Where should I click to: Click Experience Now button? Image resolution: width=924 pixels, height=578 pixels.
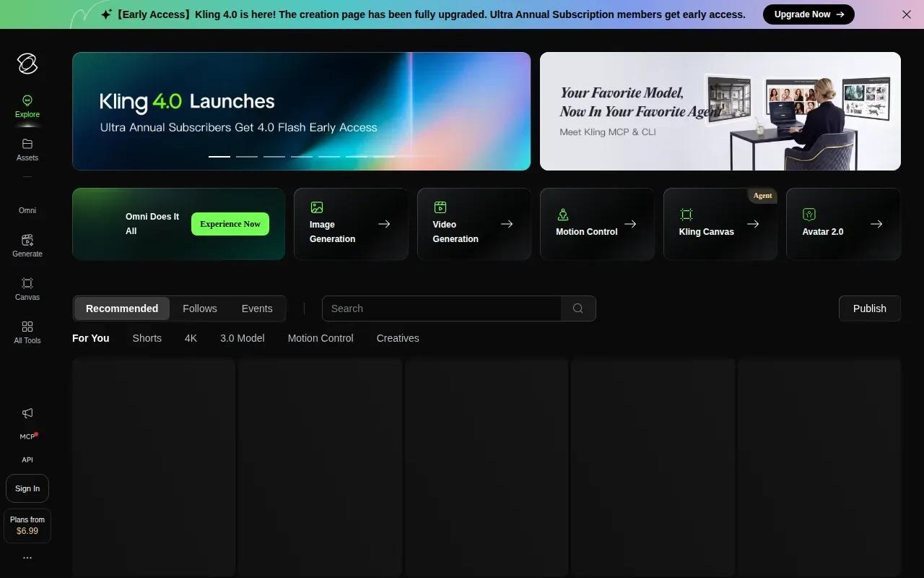pos(230,224)
